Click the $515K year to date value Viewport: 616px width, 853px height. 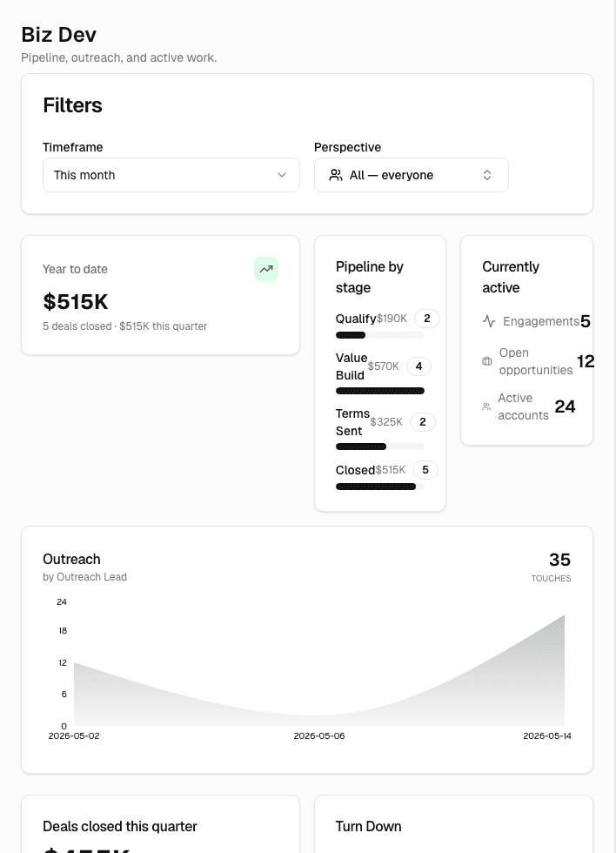tap(76, 302)
